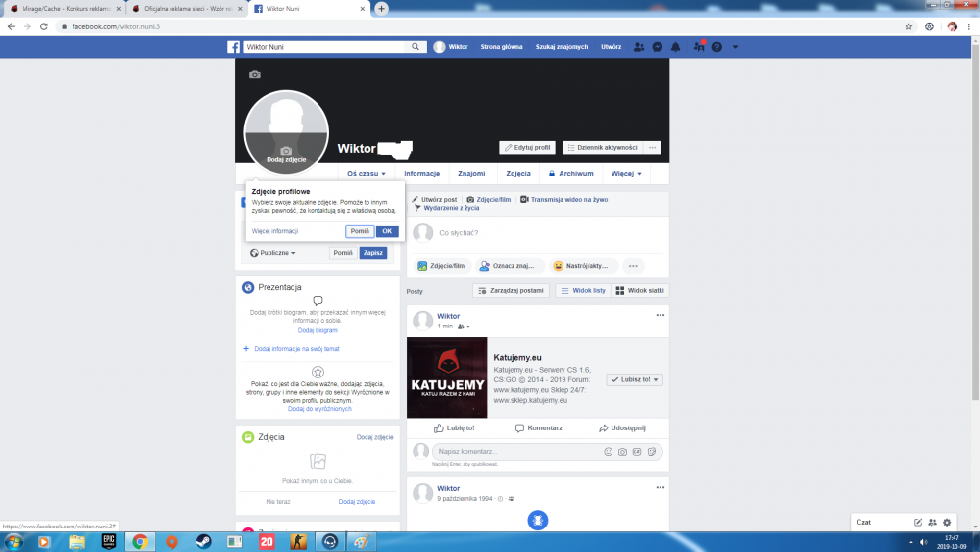Click Edytuj profil button
Image resolution: width=980 pixels, height=552 pixels.
527,147
